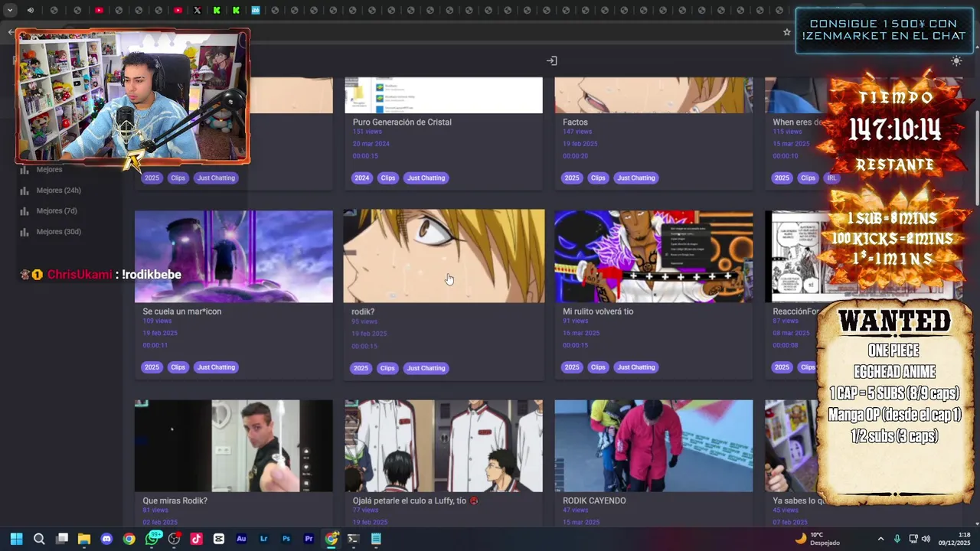Play the 'Ojalá petarle el culo a Luffy' thumbnail
This screenshot has height=551, width=980.
(x=443, y=445)
